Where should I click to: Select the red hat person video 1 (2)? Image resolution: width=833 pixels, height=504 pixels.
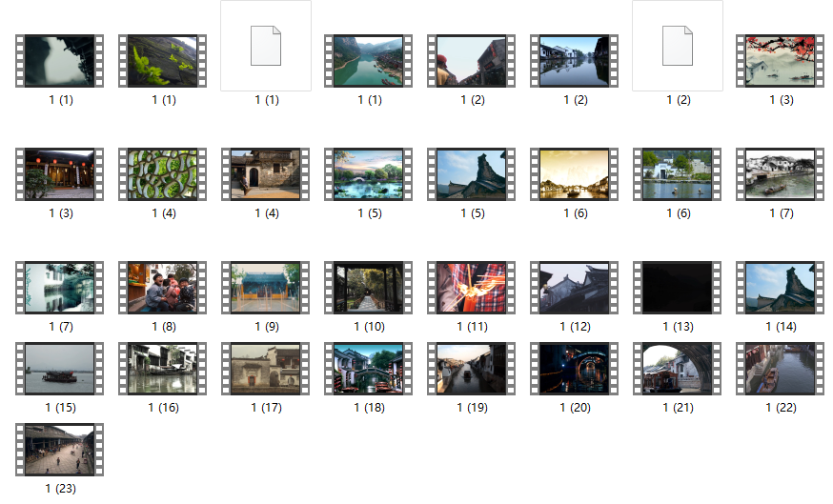[x=471, y=61]
